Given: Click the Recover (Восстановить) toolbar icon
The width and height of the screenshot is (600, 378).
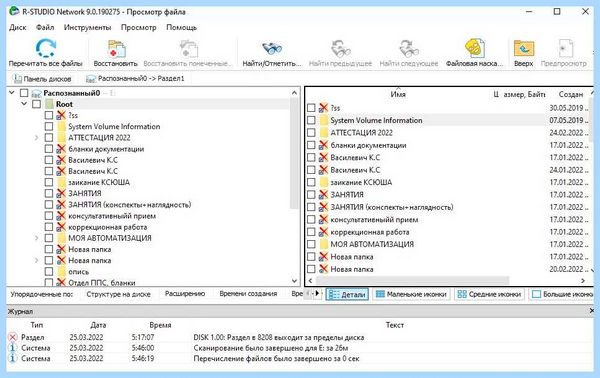Looking at the screenshot, I should (x=116, y=49).
